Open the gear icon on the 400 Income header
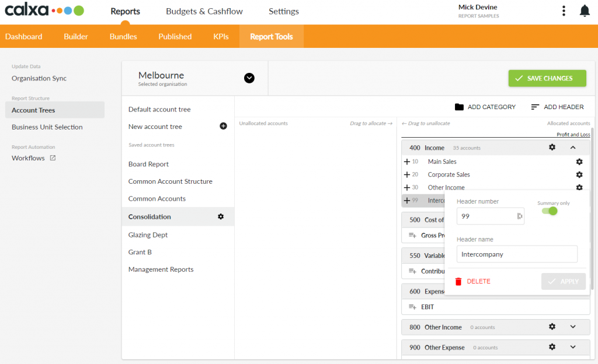598x364 pixels. 552,148
